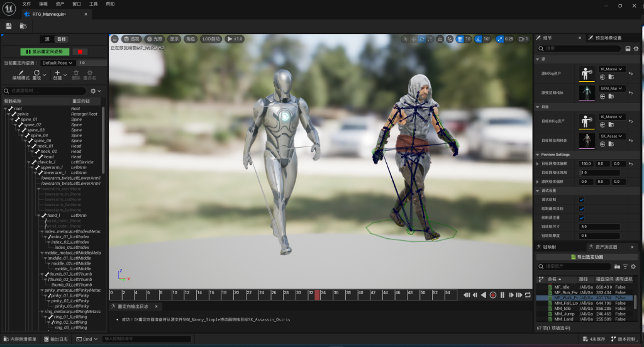Click the Reset pose icon (重设)
The height and width of the screenshot is (347, 644).
coord(36,75)
